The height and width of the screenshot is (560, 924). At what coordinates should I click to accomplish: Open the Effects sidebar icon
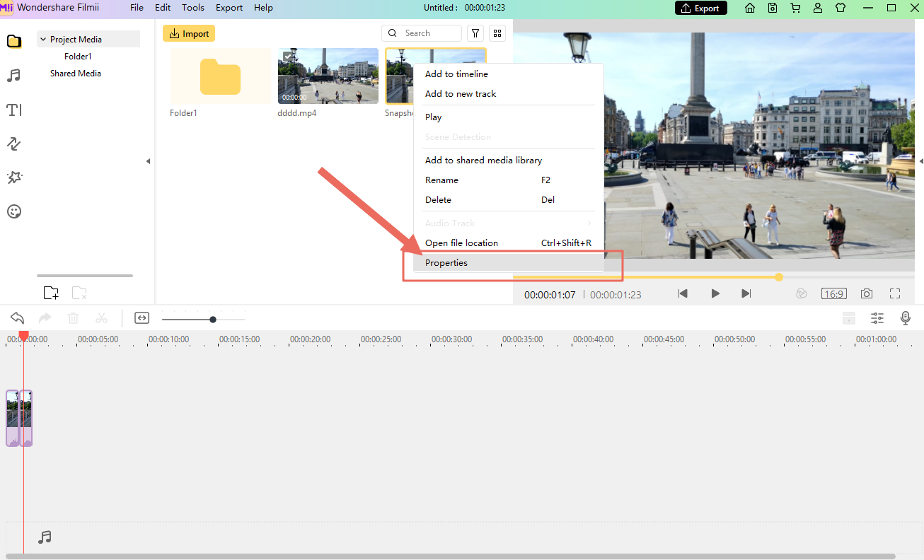[13, 177]
